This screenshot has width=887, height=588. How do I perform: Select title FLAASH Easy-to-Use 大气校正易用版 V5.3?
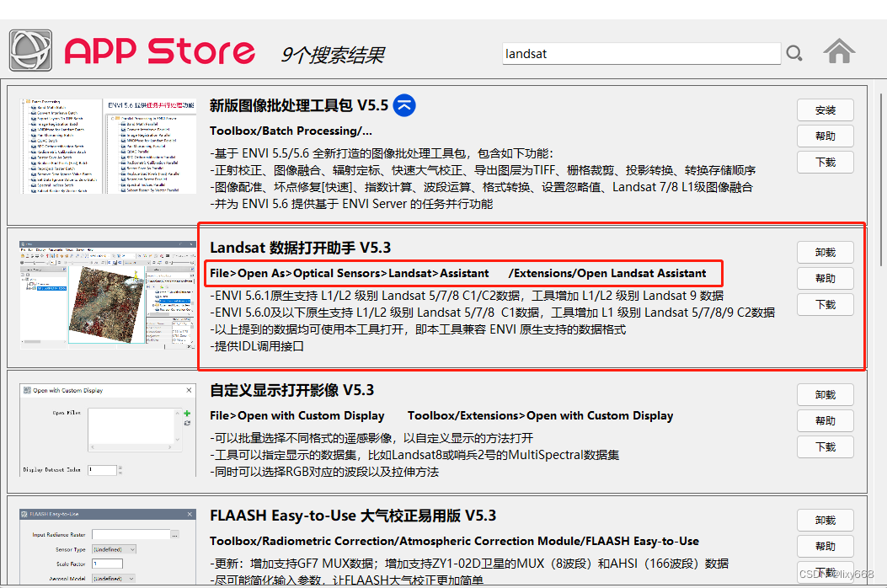(353, 516)
